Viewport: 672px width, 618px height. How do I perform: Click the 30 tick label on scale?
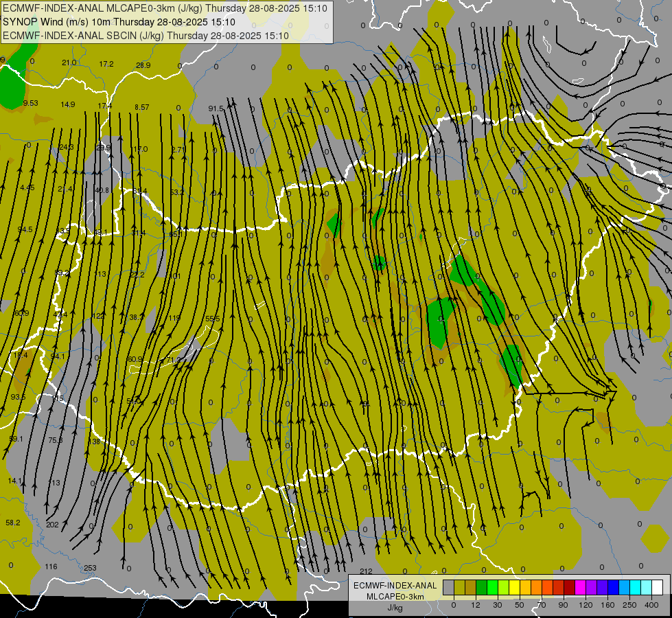click(x=498, y=605)
